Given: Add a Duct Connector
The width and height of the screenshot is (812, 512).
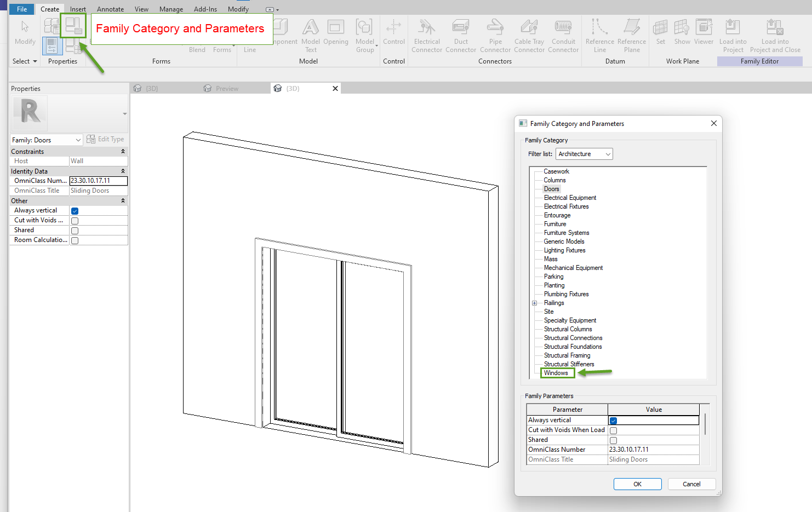Looking at the screenshot, I should tap(461, 36).
